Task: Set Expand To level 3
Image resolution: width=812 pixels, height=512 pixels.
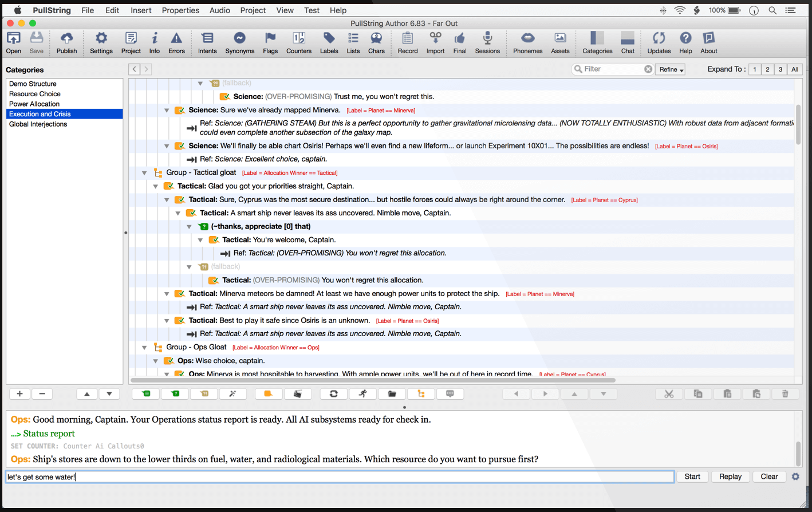Action: pos(780,69)
